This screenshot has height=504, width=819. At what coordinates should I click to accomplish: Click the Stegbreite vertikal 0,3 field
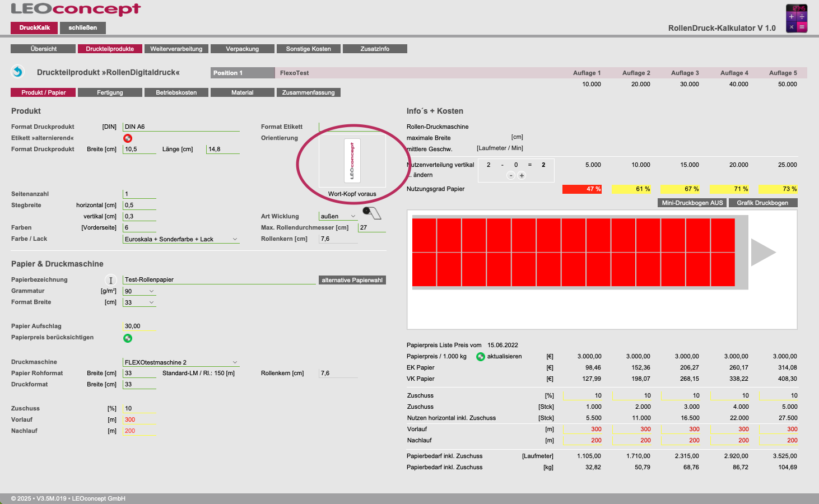(139, 216)
